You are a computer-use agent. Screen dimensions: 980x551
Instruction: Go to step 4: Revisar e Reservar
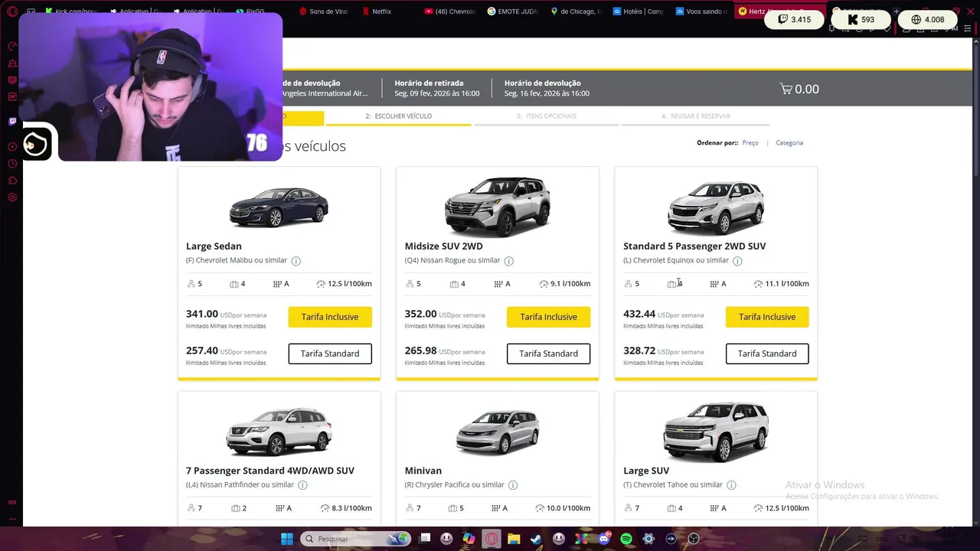tap(696, 116)
